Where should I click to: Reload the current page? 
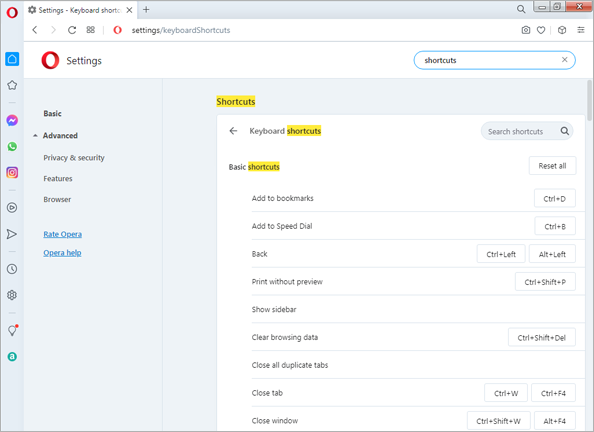pyautogui.click(x=72, y=30)
